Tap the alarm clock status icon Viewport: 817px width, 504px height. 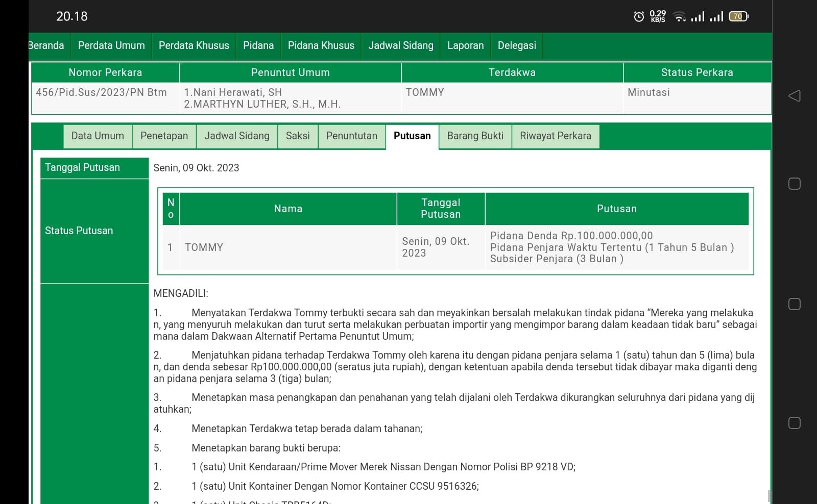639,17
